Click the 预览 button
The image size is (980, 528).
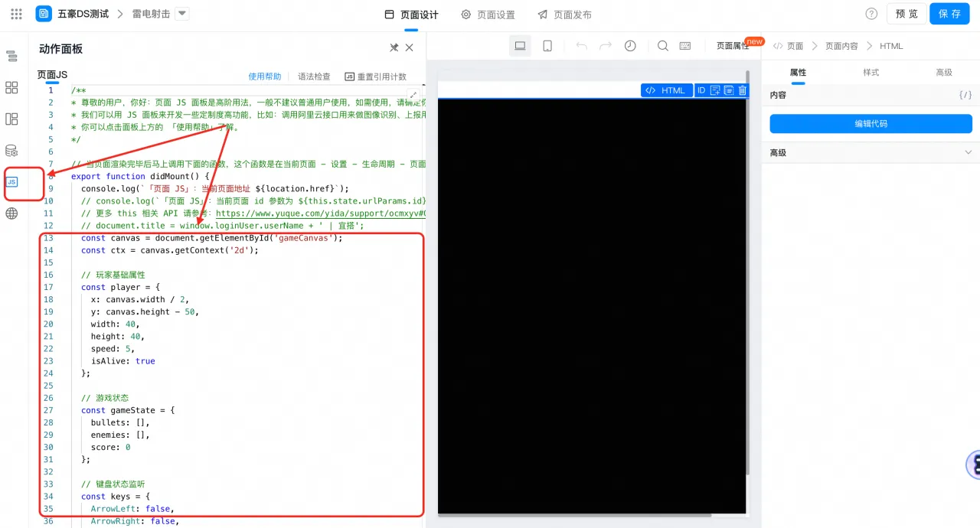tap(906, 14)
